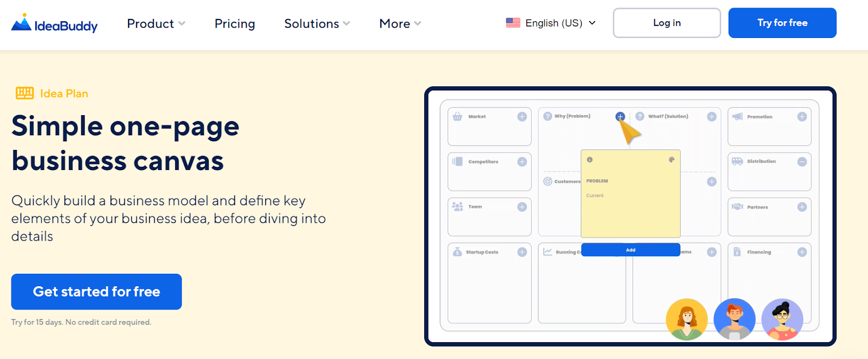Click the Startup Costs money bag icon
This screenshot has height=359, width=868.
pos(457,251)
